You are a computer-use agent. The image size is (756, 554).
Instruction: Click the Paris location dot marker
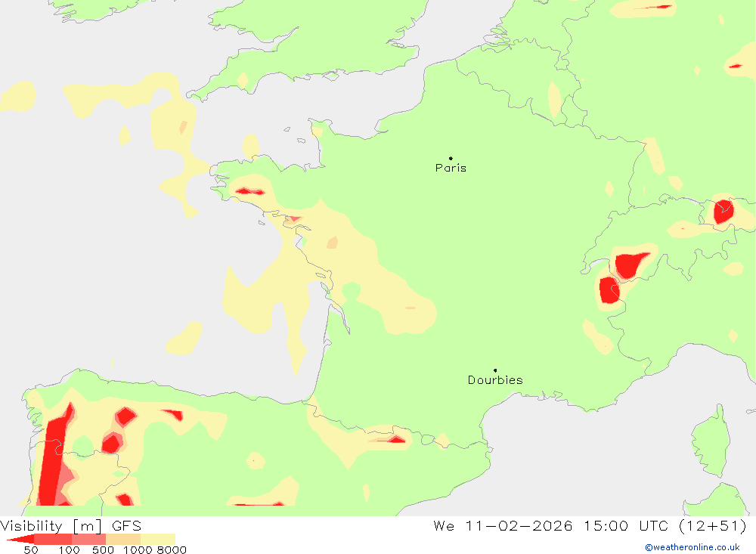click(451, 158)
